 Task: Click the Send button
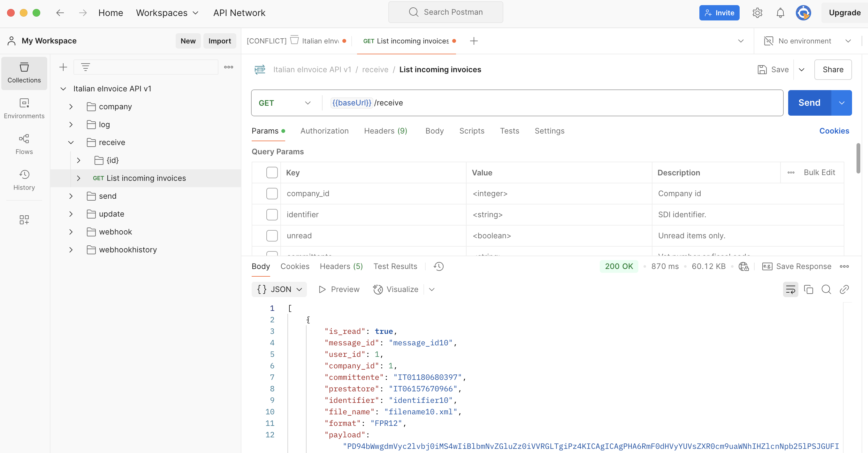(809, 103)
